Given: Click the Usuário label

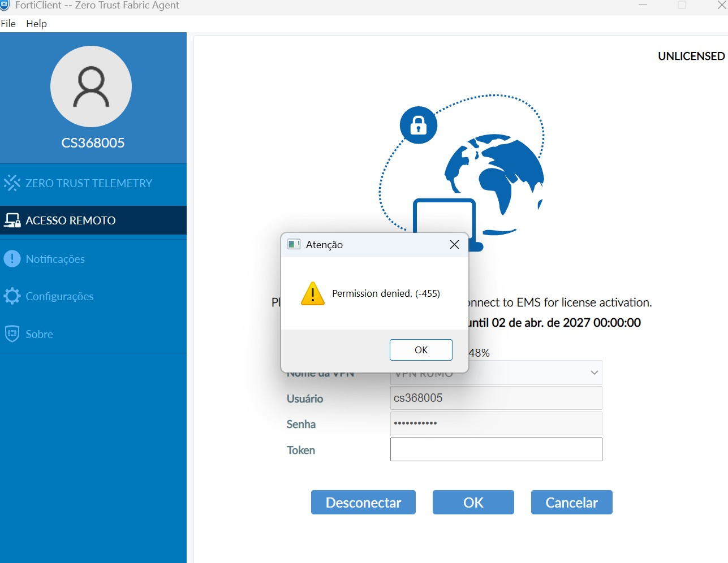Looking at the screenshot, I should coord(305,399).
